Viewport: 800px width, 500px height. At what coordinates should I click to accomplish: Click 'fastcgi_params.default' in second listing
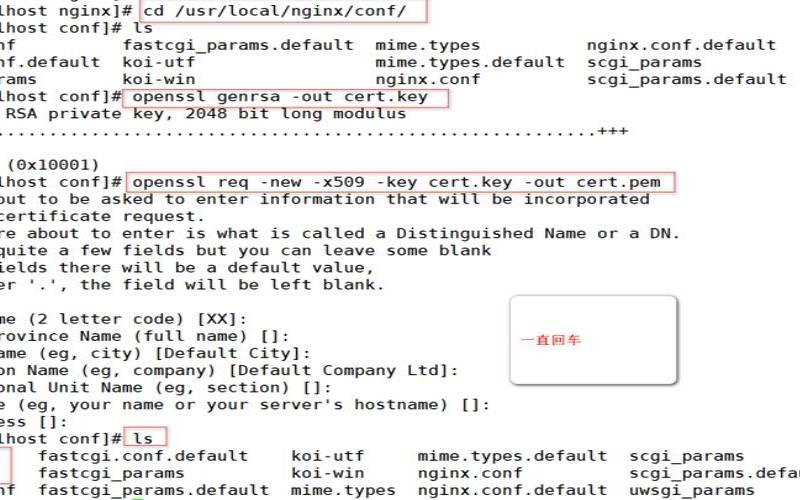(154, 491)
